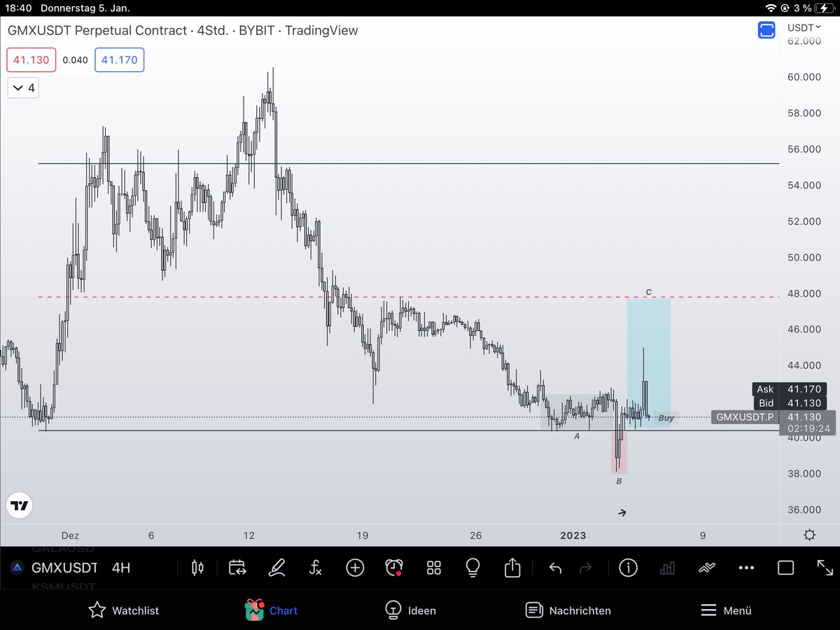Viewport: 840px width, 630px height.
Task: Click the 60.000 price axis label
Action: pos(804,77)
